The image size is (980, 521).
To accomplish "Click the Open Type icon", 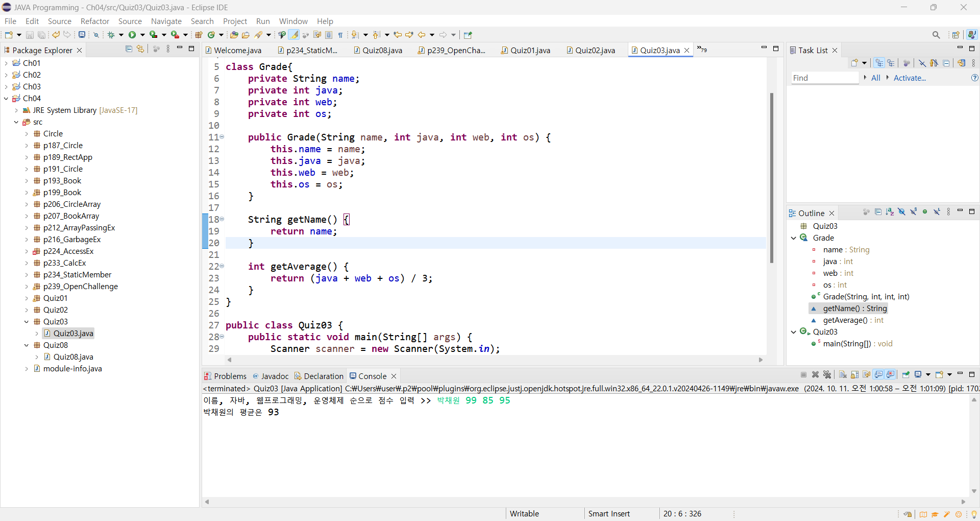I will pos(234,35).
